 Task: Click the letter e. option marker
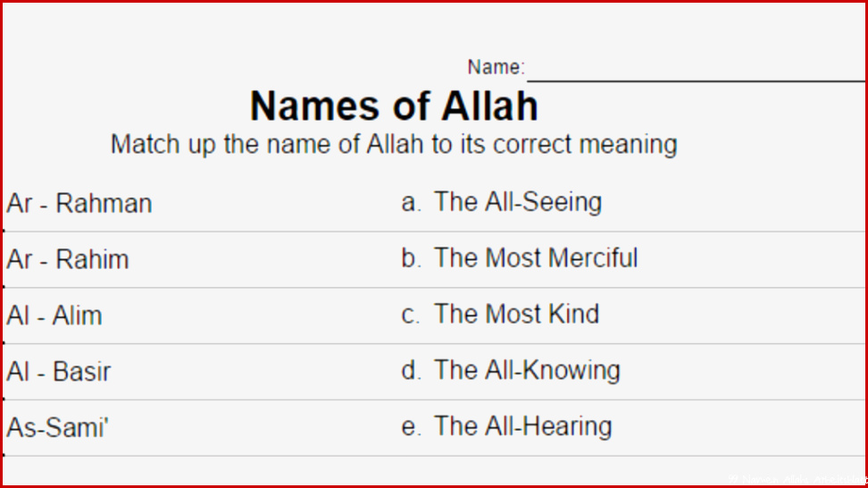coord(411,426)
